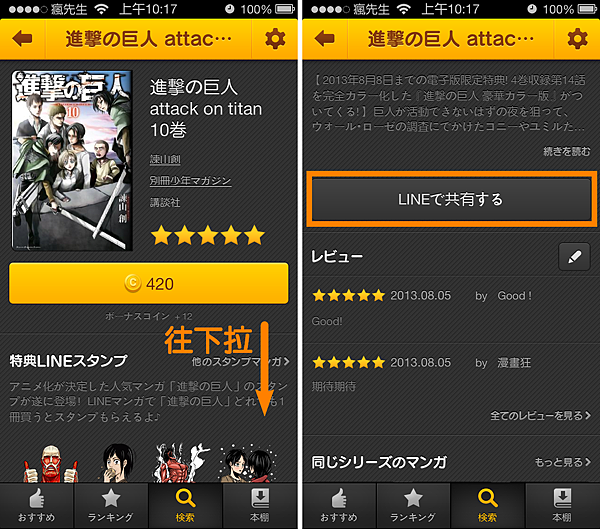Open 全てのレビューを見る link

(540, 415)
